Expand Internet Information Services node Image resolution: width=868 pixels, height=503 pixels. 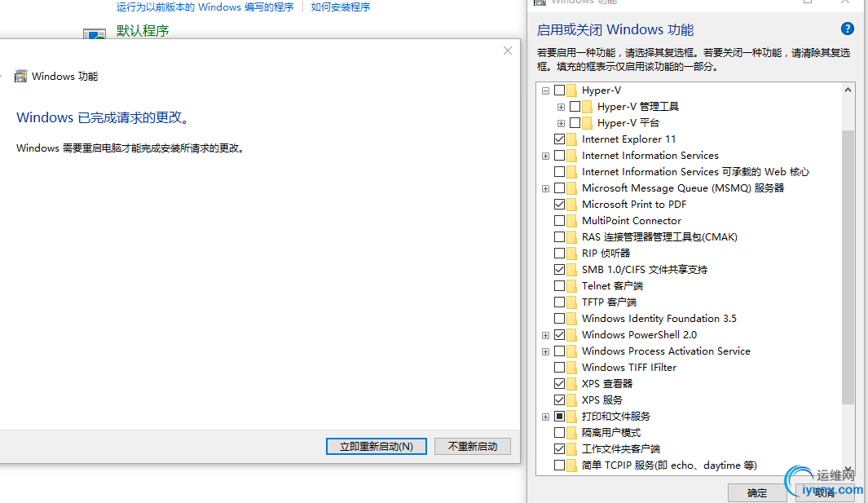(546, 157)
